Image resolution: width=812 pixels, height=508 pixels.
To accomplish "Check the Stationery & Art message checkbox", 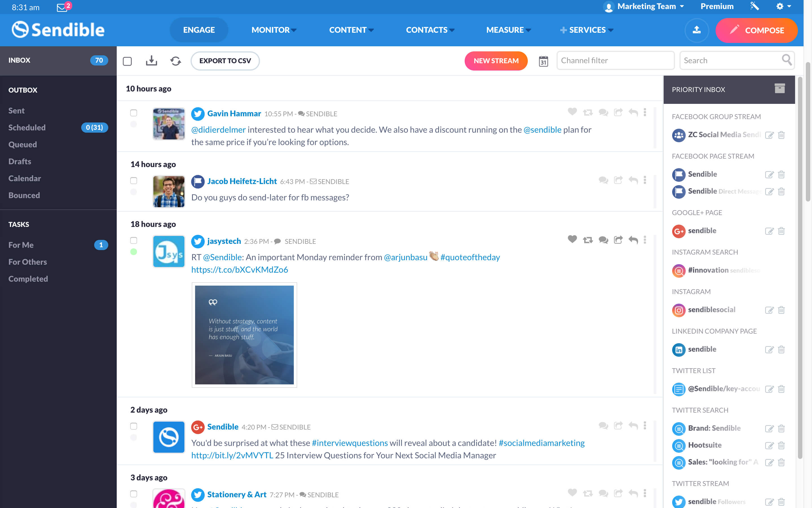I will [x=134, y=494].
